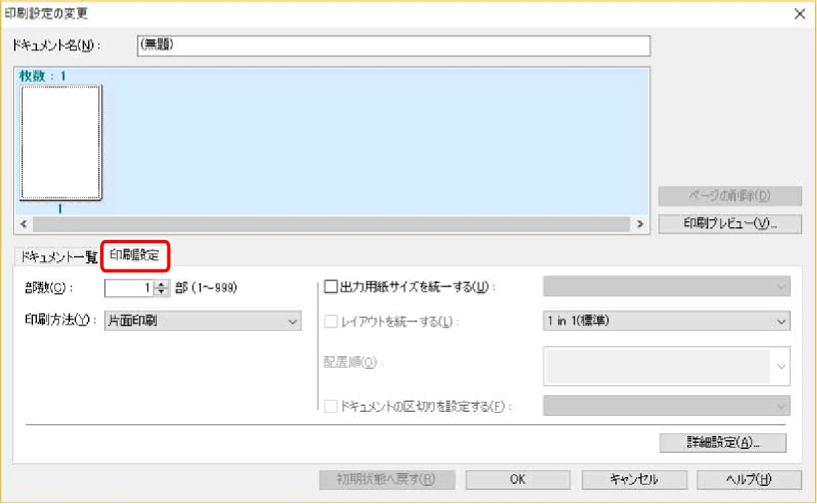
Task: Click the horizontal scrollbar track of preview
Action: pyautogui.click(x=332, y=224)
